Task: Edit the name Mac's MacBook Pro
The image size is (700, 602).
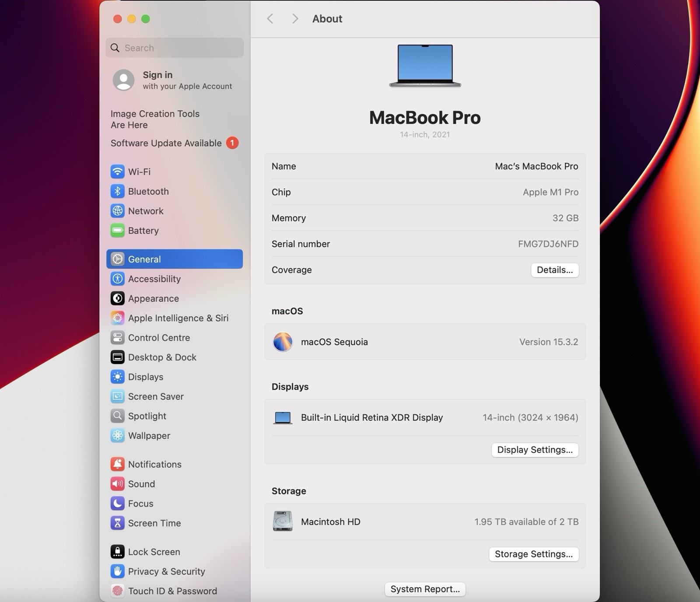Action: pos(536,166)
